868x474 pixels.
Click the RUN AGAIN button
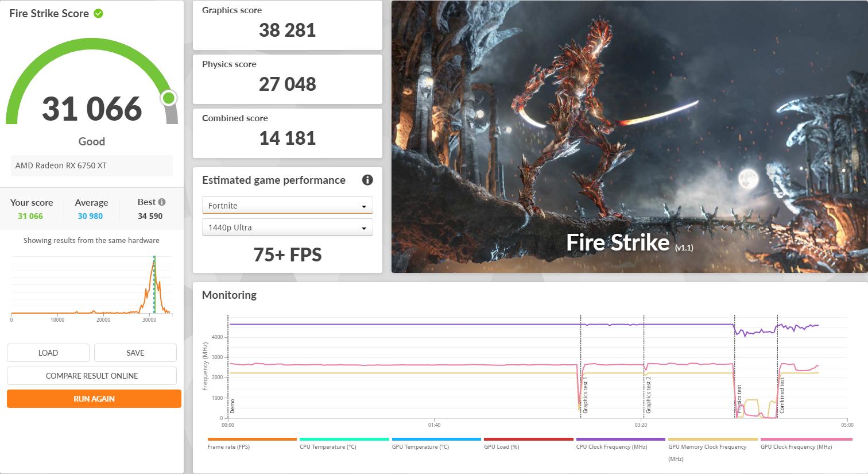94,398
